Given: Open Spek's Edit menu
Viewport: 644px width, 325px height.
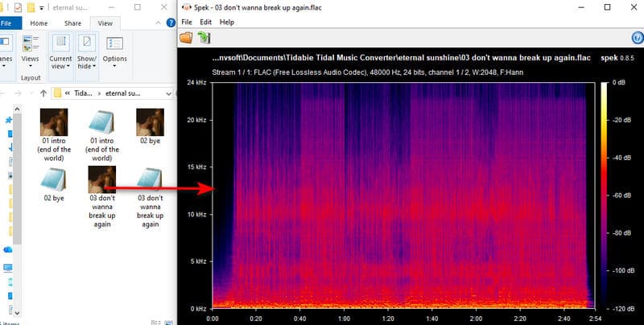Looking at the screenshot, I should (x=205, y=23).
